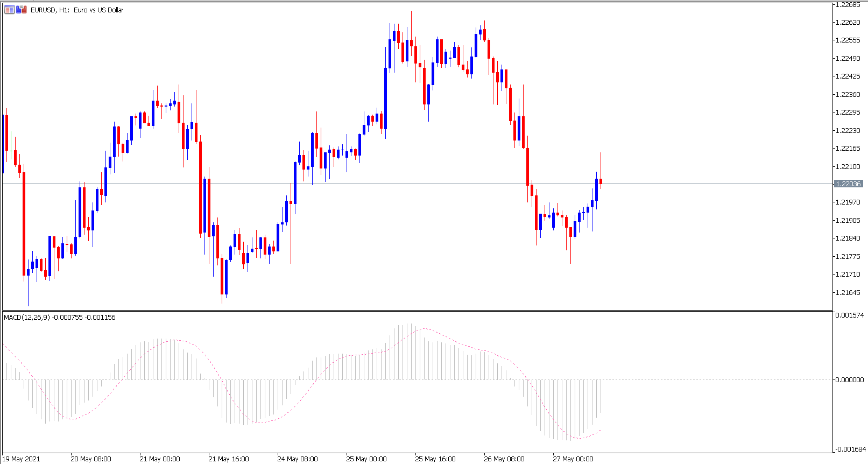
Task: Click the '26 May 08:00' time axis label
Action: click(504, 459)
